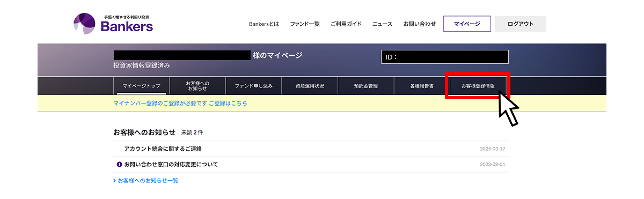This screenshot has height=199, width=644.
Task: Click the Bankers logo icon
Action: pyautogui.click(x=84, y=24)
